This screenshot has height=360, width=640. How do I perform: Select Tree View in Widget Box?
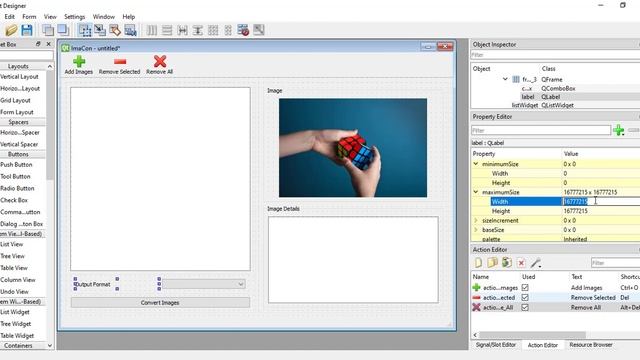point(13,256)
